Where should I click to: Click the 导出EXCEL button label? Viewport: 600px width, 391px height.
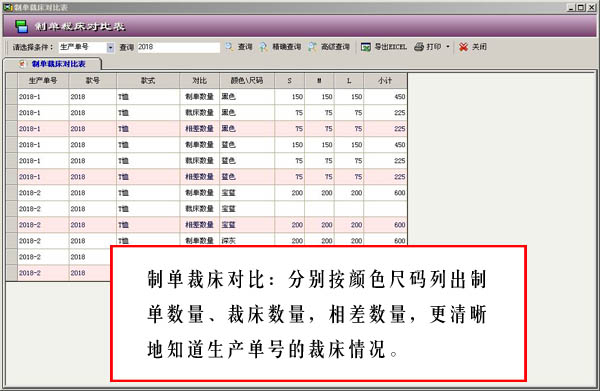pyautogui.click(x=390, y=47)
